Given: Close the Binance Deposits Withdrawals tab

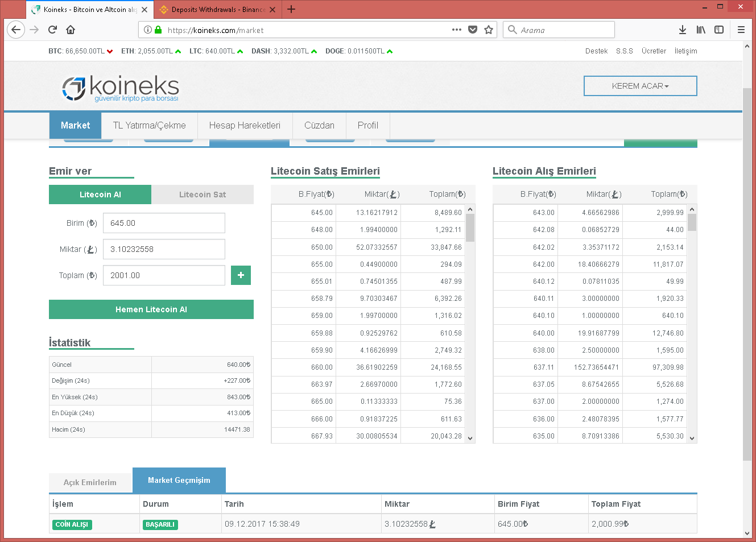Looking at the screenshot, I should (272, 10).
